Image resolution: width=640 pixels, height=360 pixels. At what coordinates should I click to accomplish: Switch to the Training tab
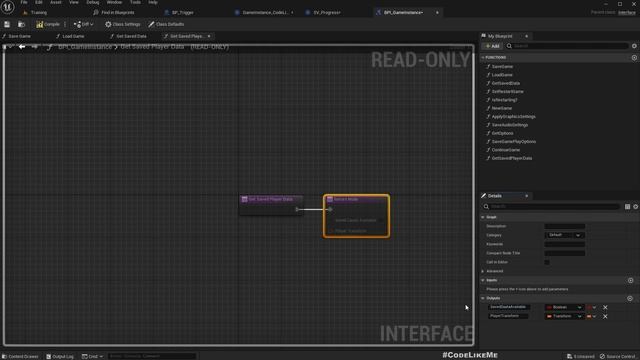(39, 13)
